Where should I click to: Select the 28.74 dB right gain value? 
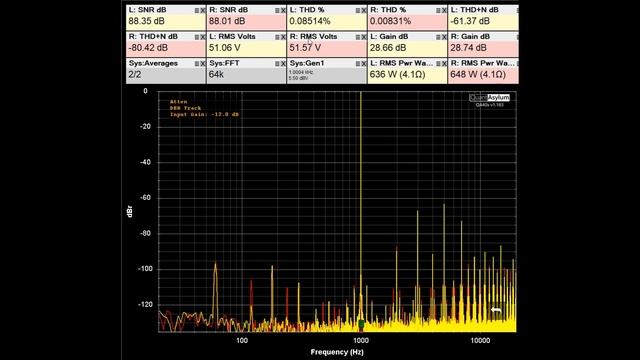(x=468, y=48)
